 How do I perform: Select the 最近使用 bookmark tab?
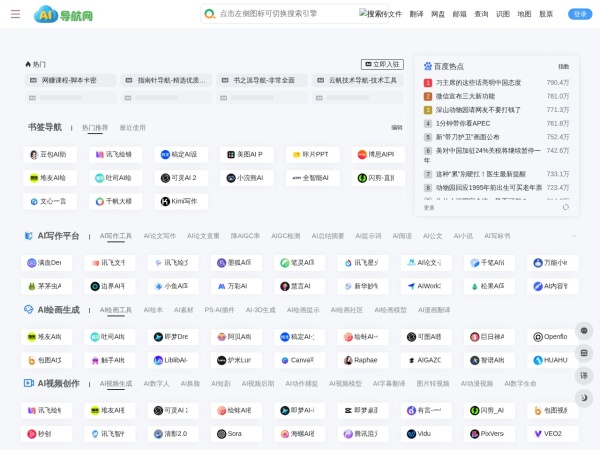pyautogui.click(x=132, y=127)
